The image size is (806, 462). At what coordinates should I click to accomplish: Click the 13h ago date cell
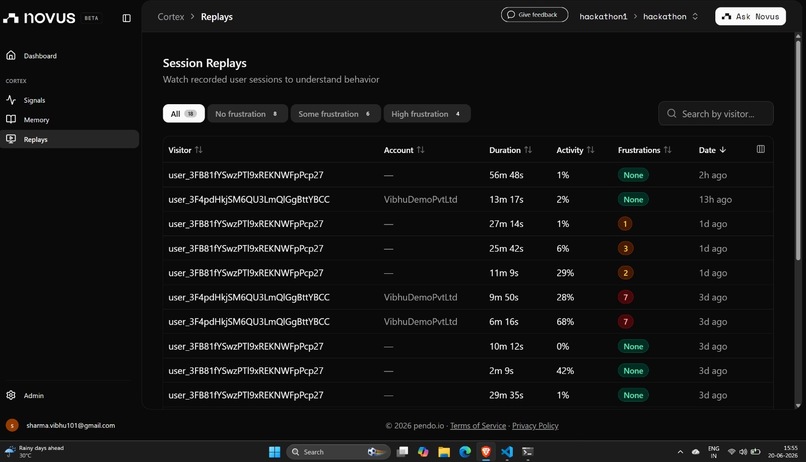[x=715, y=199]
